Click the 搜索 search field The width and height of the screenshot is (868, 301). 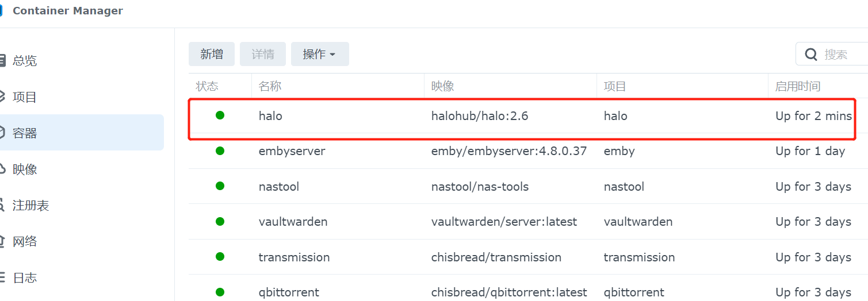tap(832, 54)
